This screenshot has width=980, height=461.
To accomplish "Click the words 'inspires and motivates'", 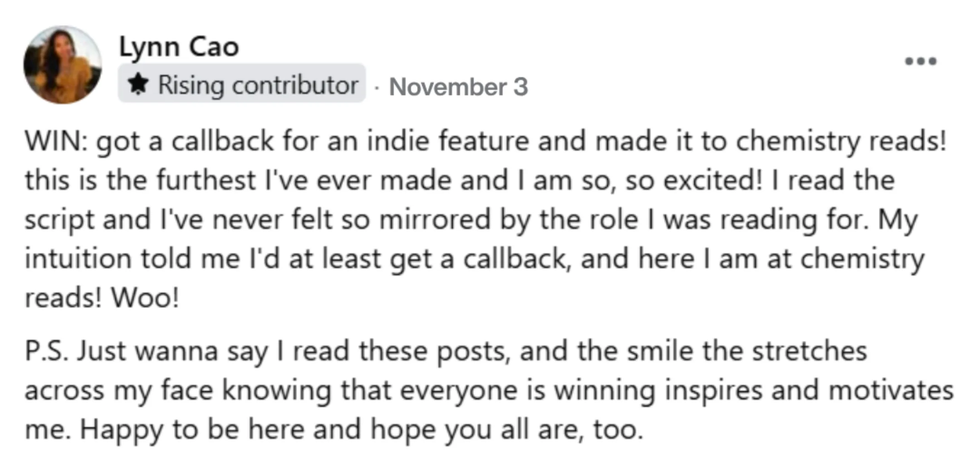I will tap(809, 391).
